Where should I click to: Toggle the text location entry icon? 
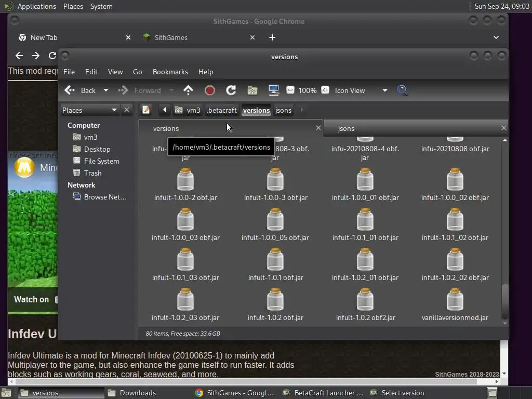click(x=146, y=110)
